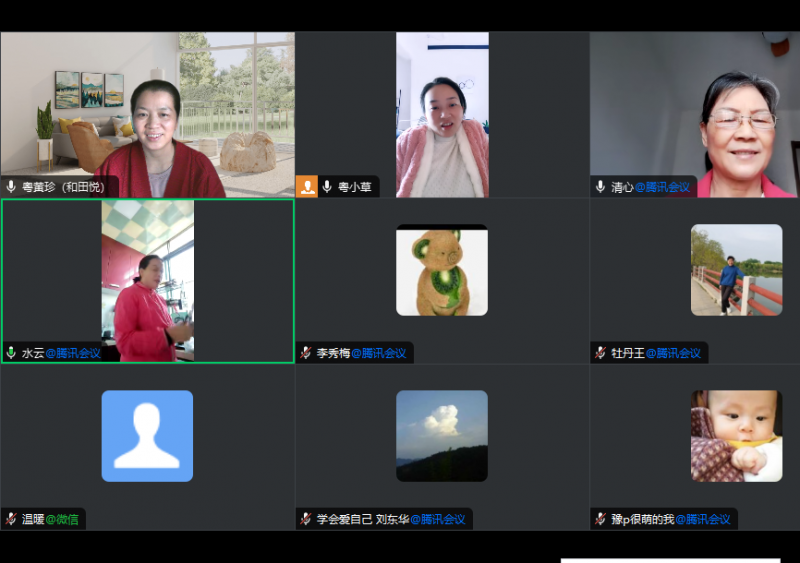This screenshot has width=800, height=563.
Task: Click 清心 microphone status icon
Action: pyautogui.click(x=601, y=187)
